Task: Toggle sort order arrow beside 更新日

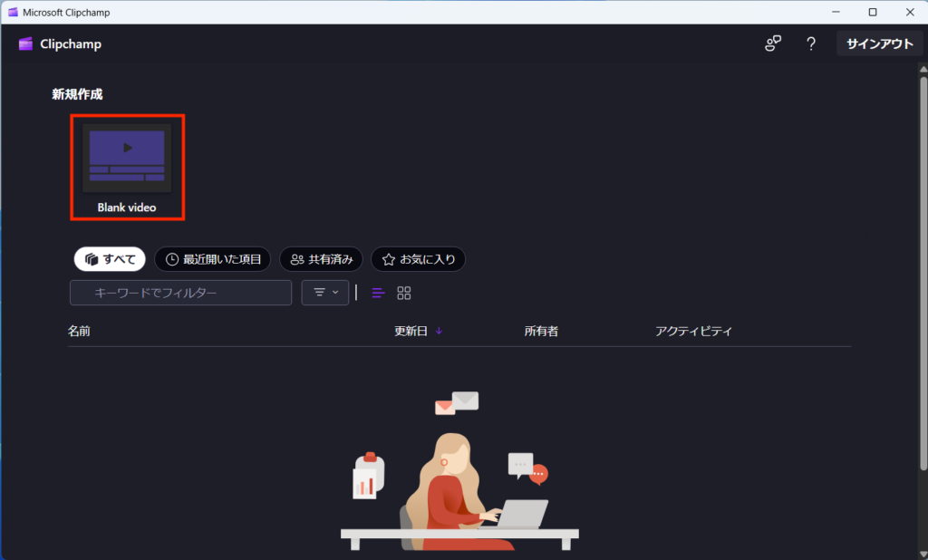Action: tap(440, 331)
